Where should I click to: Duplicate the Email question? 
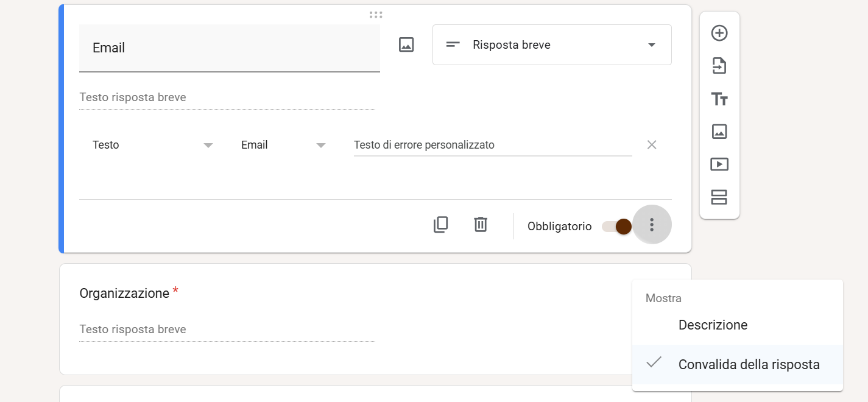440,225
